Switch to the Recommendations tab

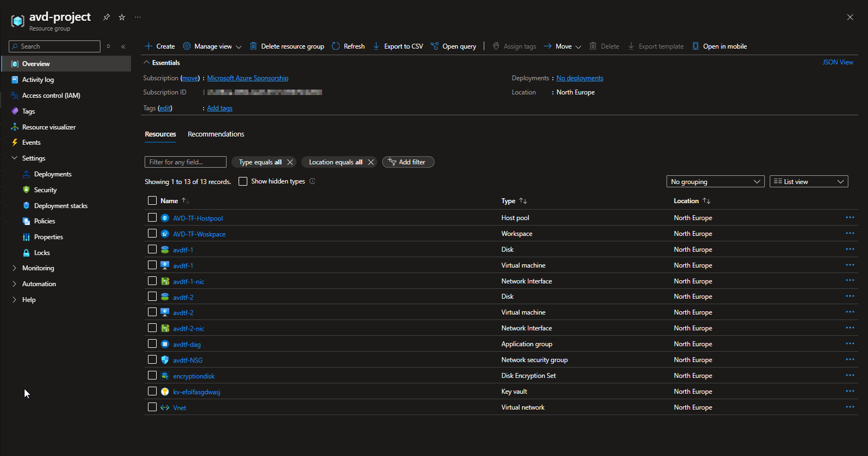[216, 134]
